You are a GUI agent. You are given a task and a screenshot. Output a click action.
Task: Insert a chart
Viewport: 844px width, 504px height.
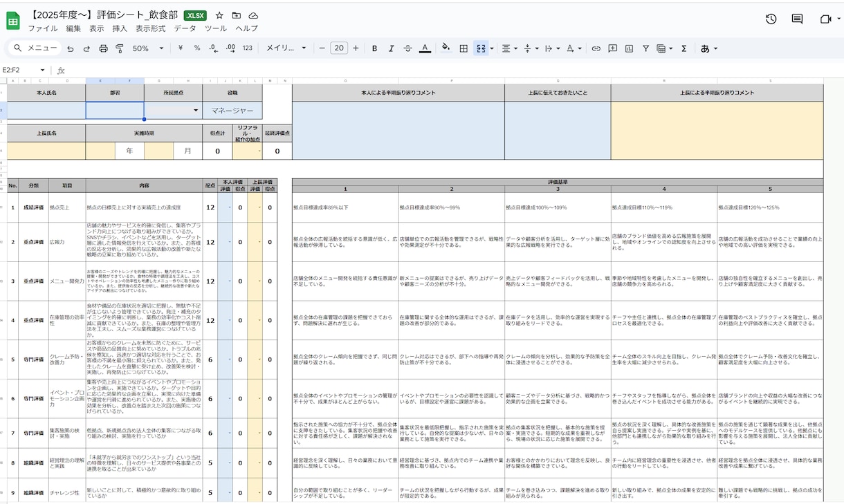pos(629,48)
